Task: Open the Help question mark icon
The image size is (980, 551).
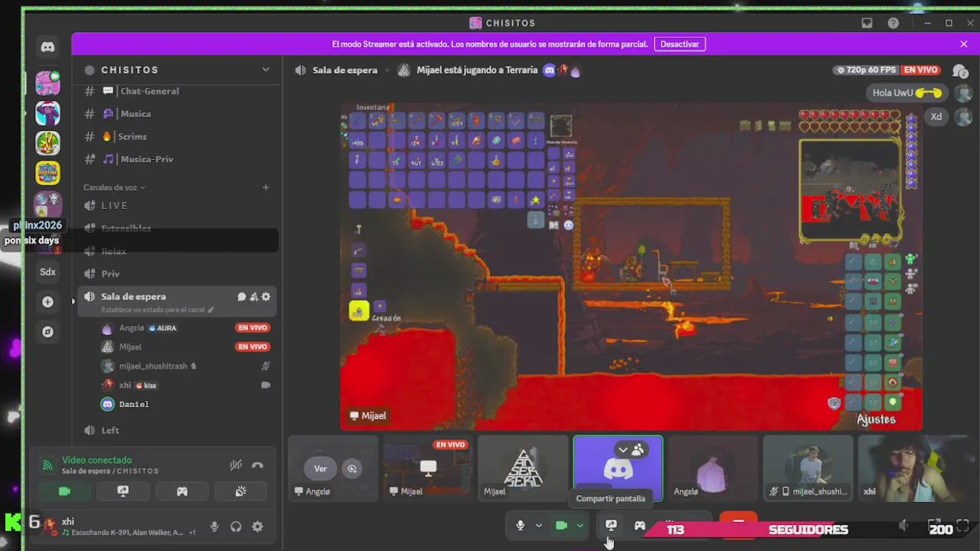Action: (x=893, y=23)
